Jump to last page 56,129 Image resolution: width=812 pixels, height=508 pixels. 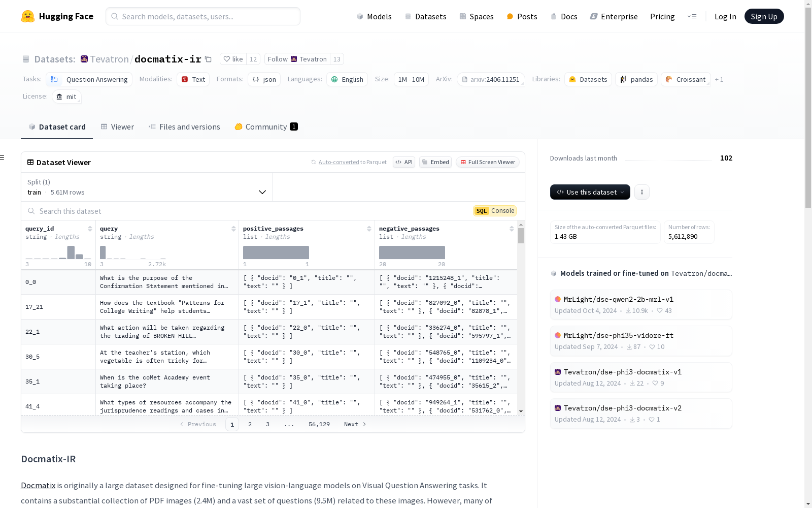(x=319, y=424)
